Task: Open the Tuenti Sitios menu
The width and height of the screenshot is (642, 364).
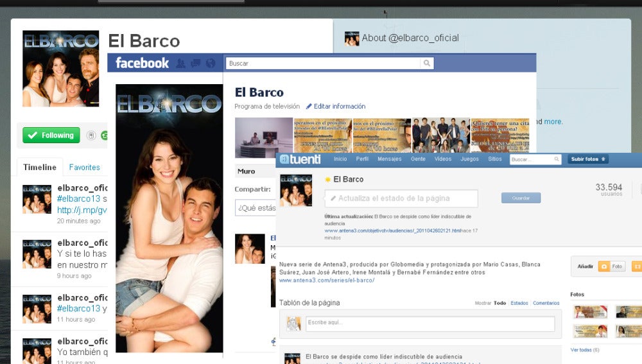Action: pos(494,159)
